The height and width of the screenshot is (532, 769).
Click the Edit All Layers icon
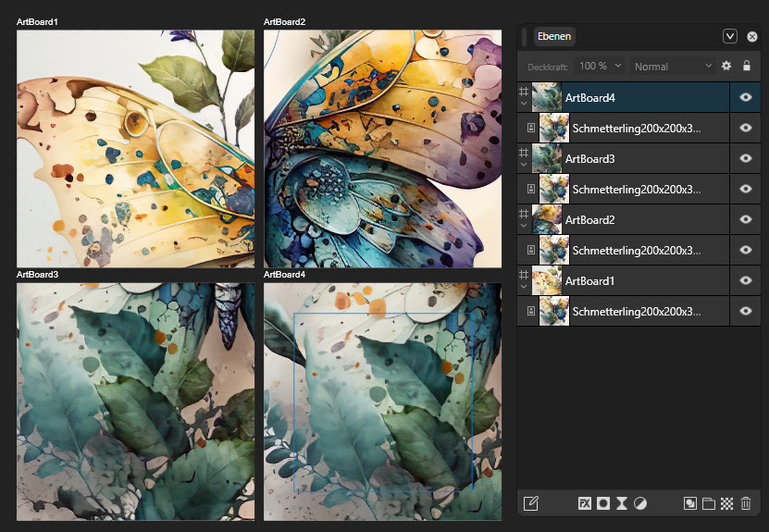click(x=530, y=503)
